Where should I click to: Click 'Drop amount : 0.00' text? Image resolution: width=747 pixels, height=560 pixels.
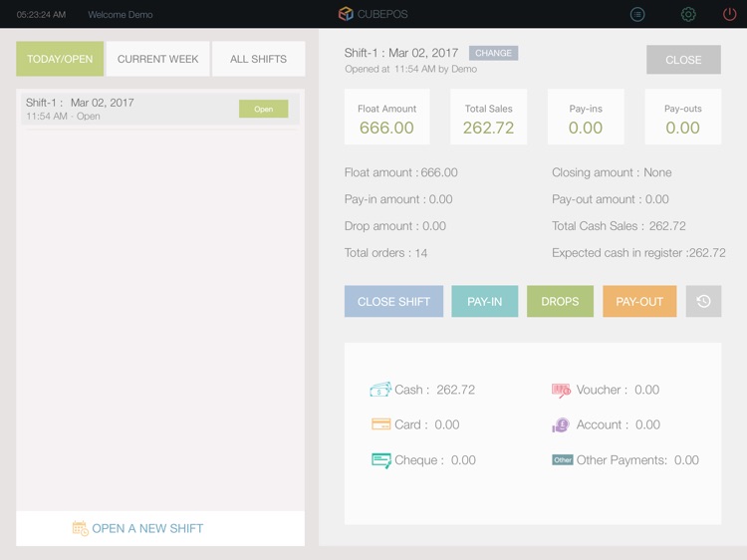click(x=395, y=226)
